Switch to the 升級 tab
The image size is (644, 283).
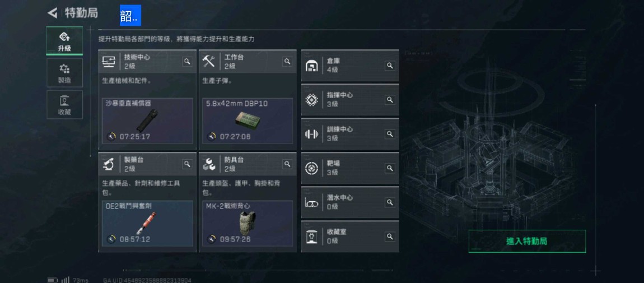pos(64,41)
